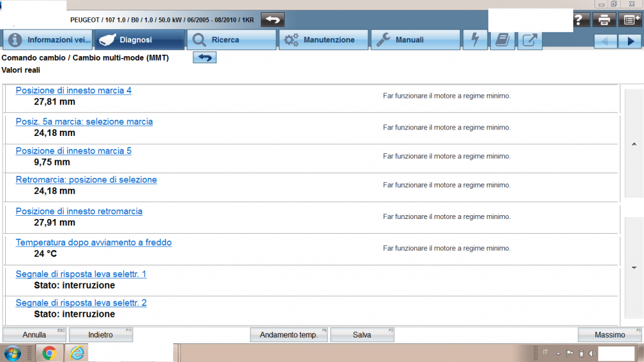Screen dimensions: 644x362
Task: Click the external link export icon tab
Action: (529, 40)
